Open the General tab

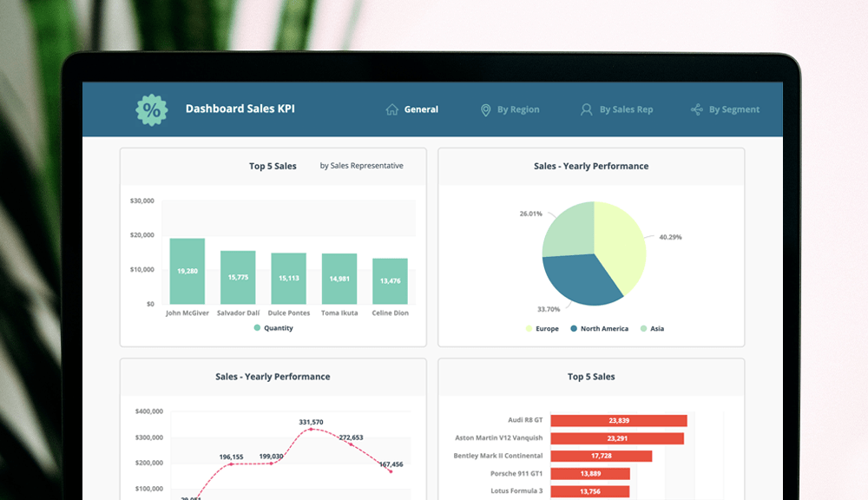[x=411, y=109]
